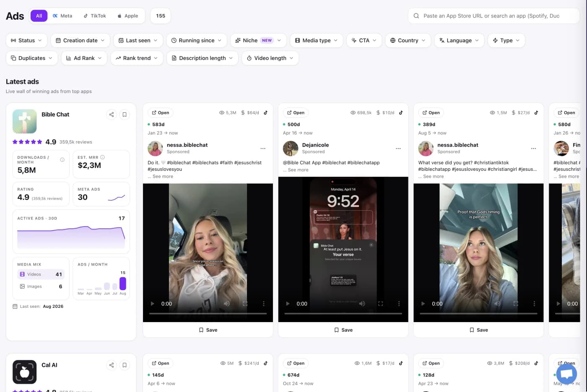
Task: Play the 389d ad video
Action: coord(423,304)
